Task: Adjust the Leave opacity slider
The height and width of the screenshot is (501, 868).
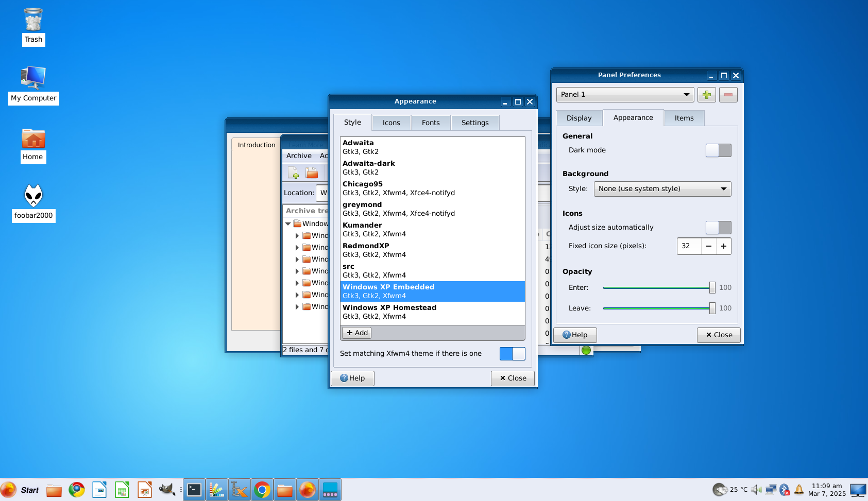Action: pyautogui.click(x=659, y=308)
